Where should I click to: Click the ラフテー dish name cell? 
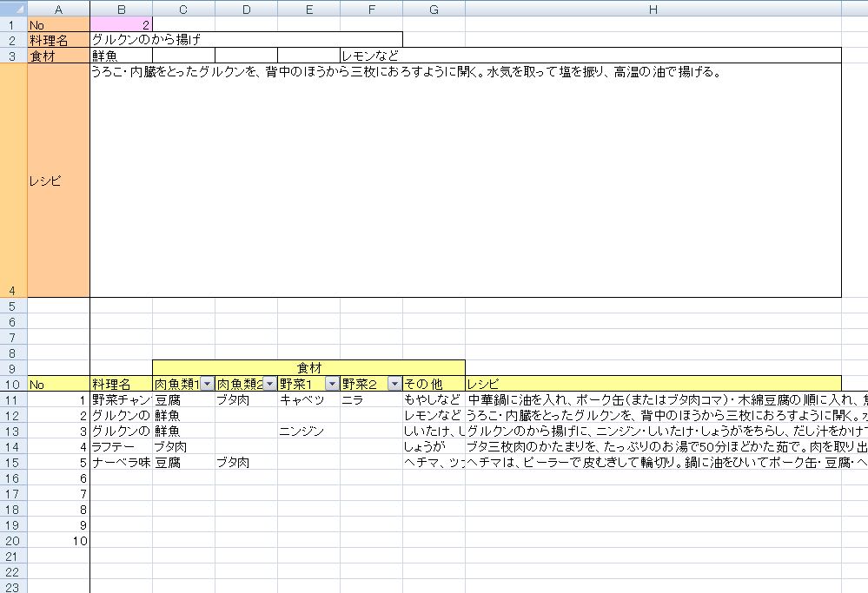(x=121, y=446)
